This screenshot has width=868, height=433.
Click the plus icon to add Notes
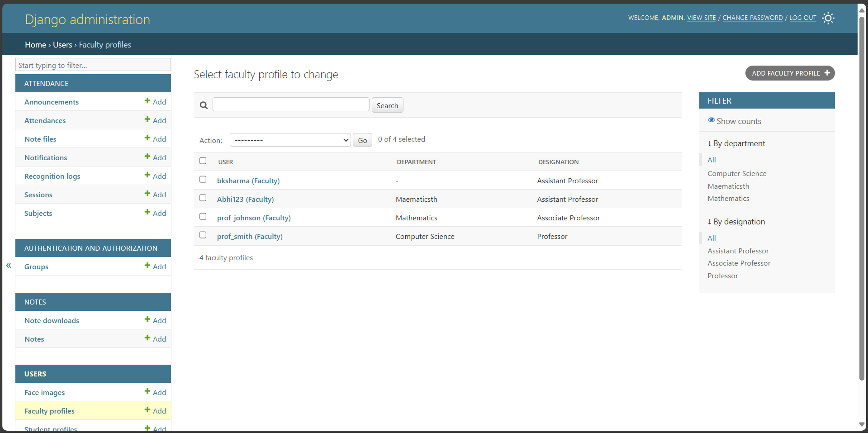pos(147,338)
